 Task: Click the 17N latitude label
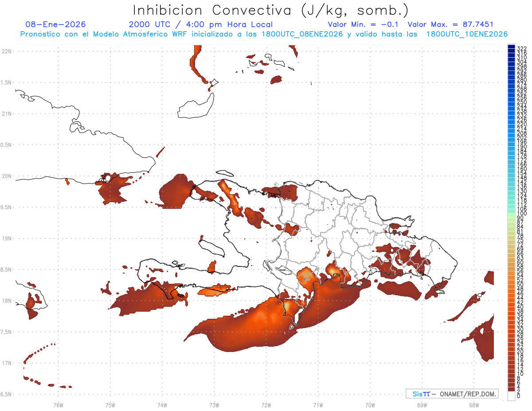pyautogui.click(x=7, y=363)
